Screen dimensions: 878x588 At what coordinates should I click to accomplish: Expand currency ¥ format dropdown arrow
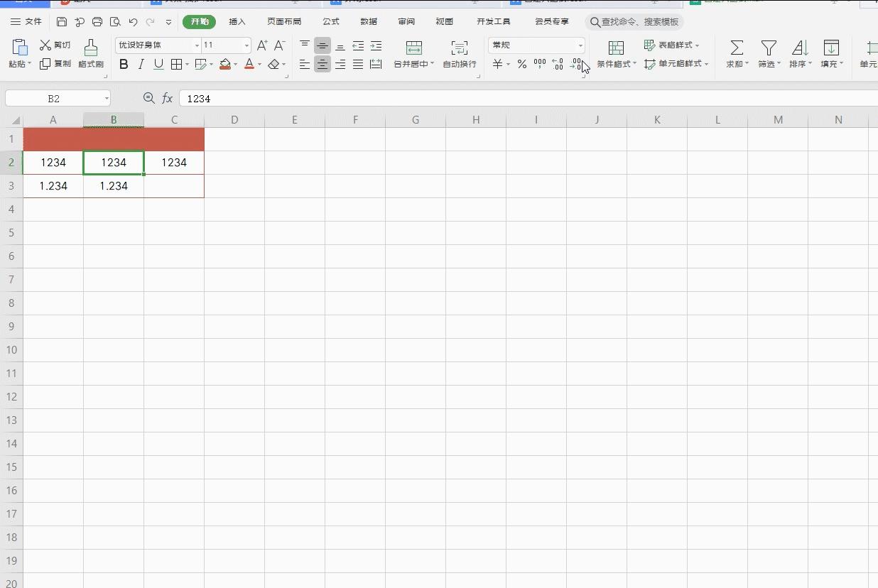[x=509, y=65]
